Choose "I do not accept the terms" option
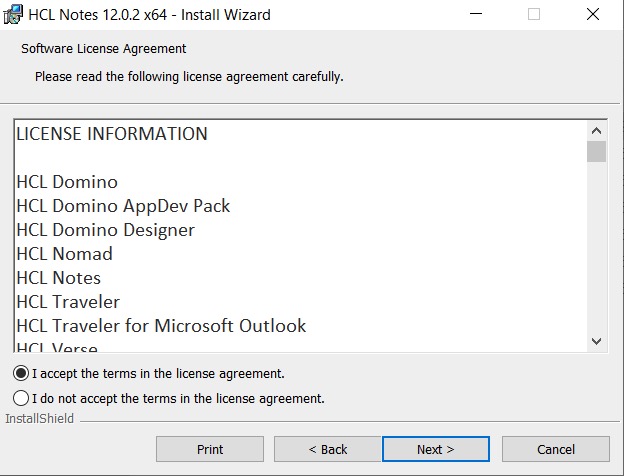This screenshot has width=624, height=476. [21, 398]
